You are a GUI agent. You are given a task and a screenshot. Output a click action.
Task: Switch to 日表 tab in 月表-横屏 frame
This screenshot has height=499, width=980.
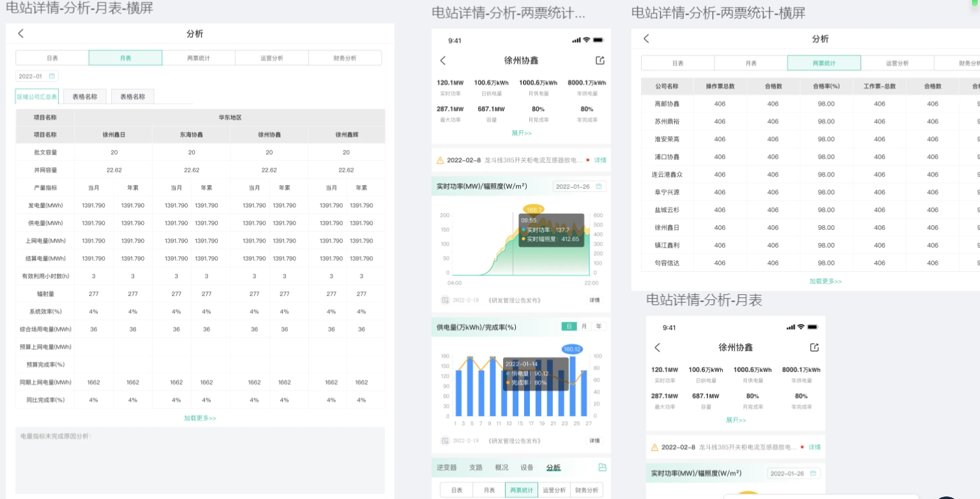52,58
